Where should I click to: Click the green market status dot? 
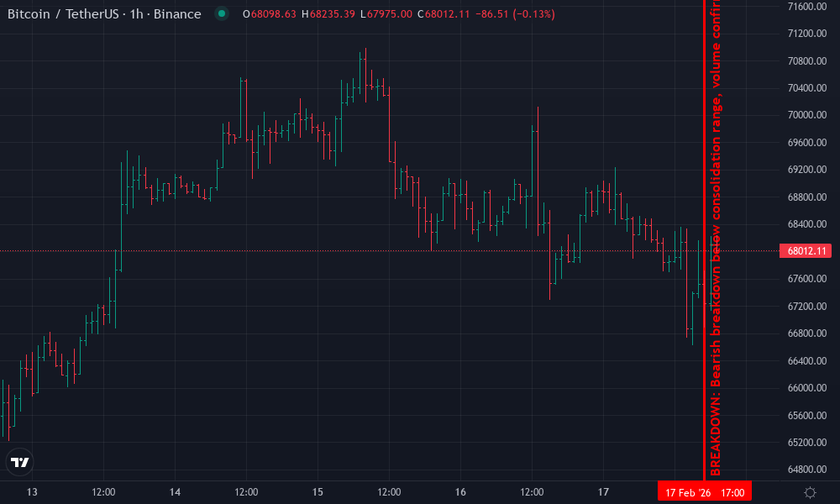point(220,13)
